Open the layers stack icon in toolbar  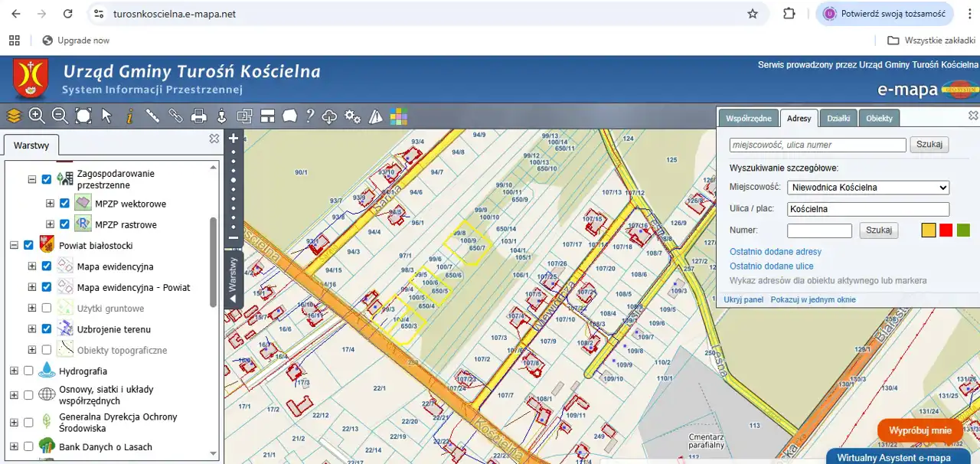point(14,116)
